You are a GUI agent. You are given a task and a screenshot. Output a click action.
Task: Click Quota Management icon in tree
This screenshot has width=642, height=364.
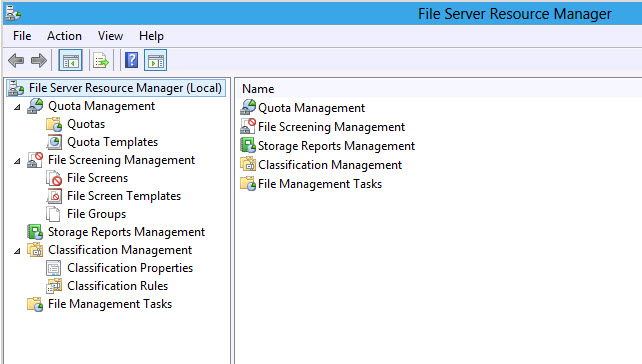click(x=35, y=106)
